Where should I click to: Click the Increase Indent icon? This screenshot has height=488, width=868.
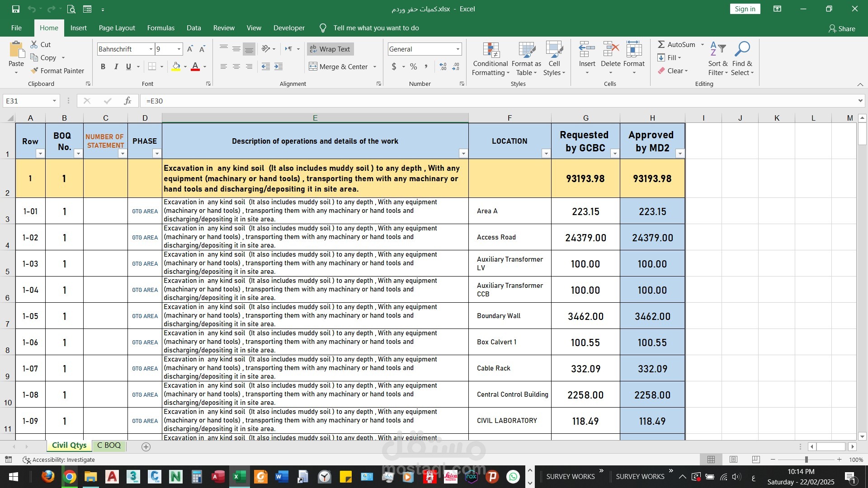278,66
